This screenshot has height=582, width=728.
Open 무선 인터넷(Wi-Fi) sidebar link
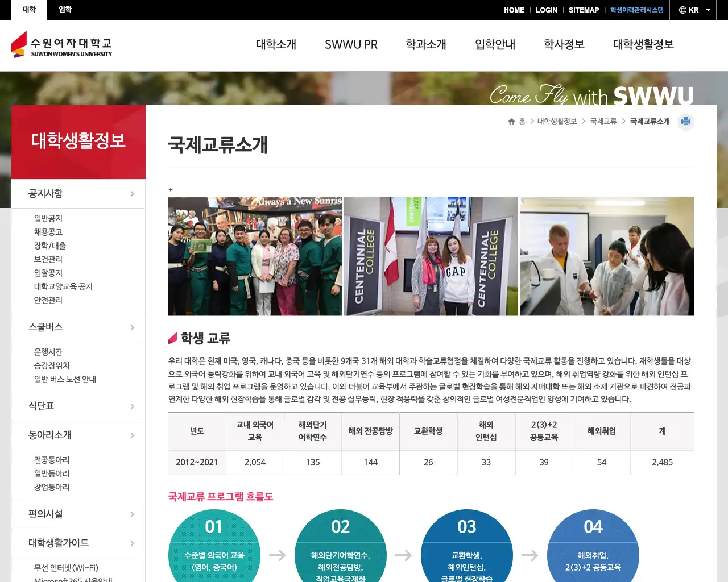[x=66, y=568]
